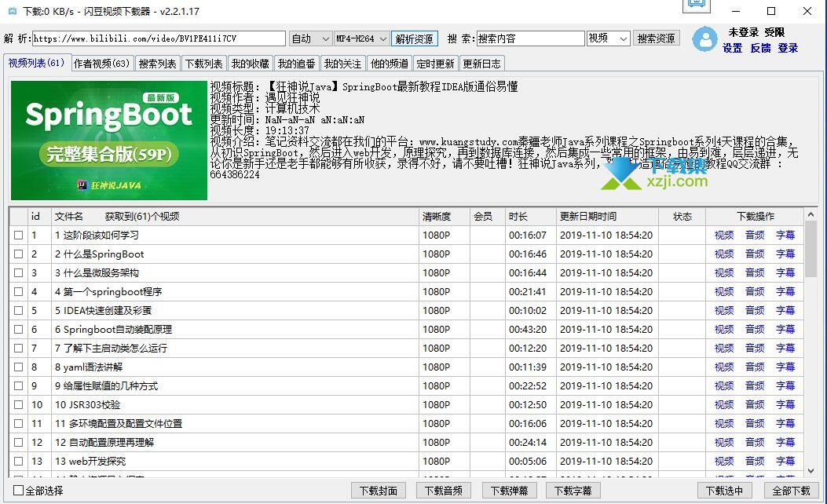The image size is (827, 504).
Task: Click 下载弹幕 button
Action: 509,491
